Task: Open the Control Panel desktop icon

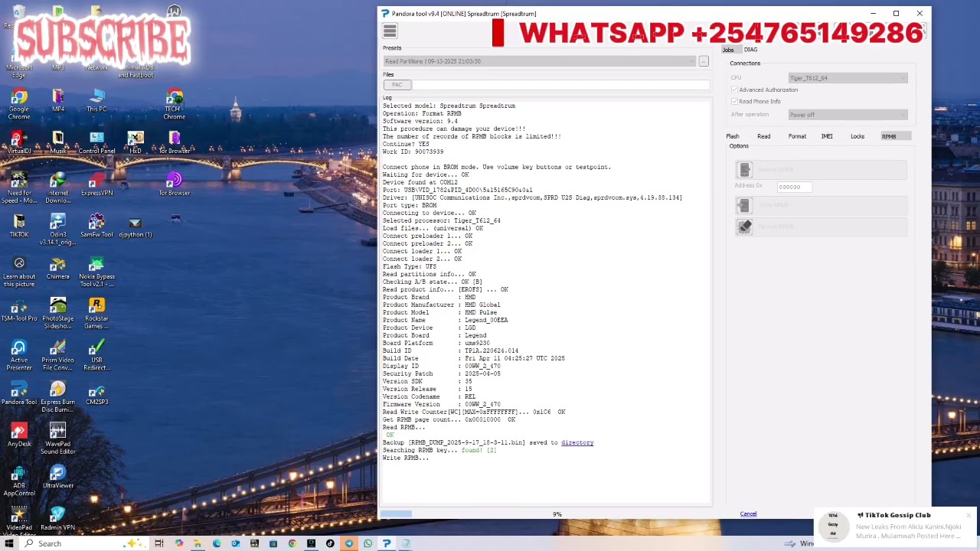Action: (x=96, y=143)
